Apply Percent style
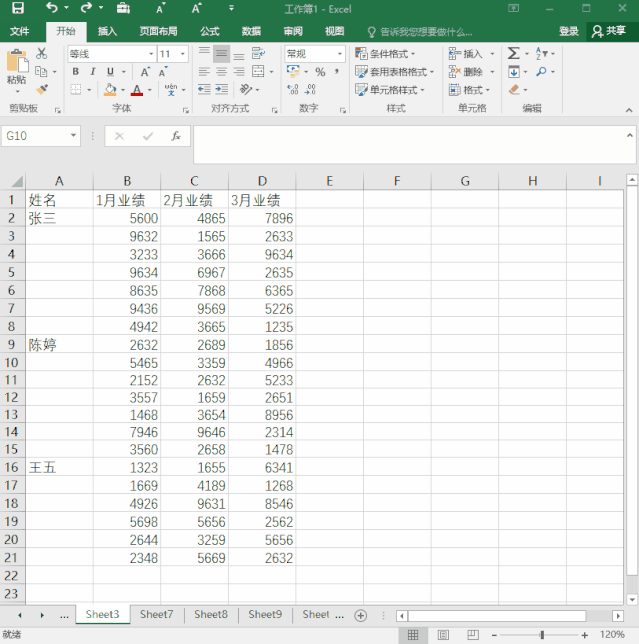 coord(320,72)
